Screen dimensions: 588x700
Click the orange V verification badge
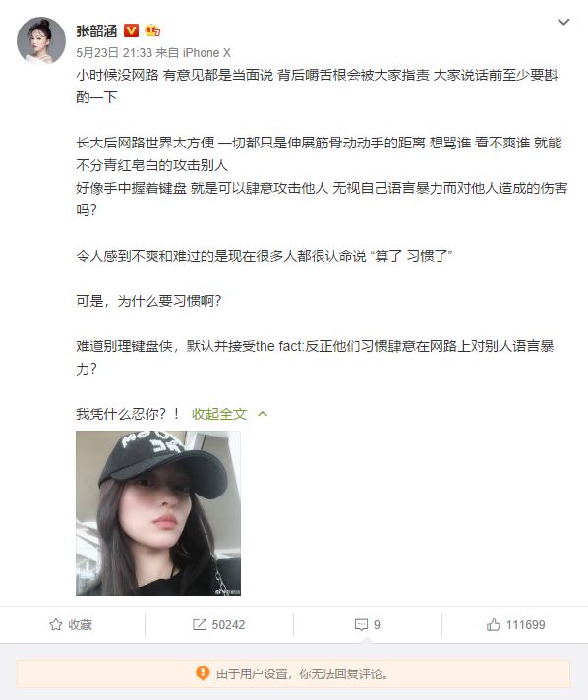point(131,30)
